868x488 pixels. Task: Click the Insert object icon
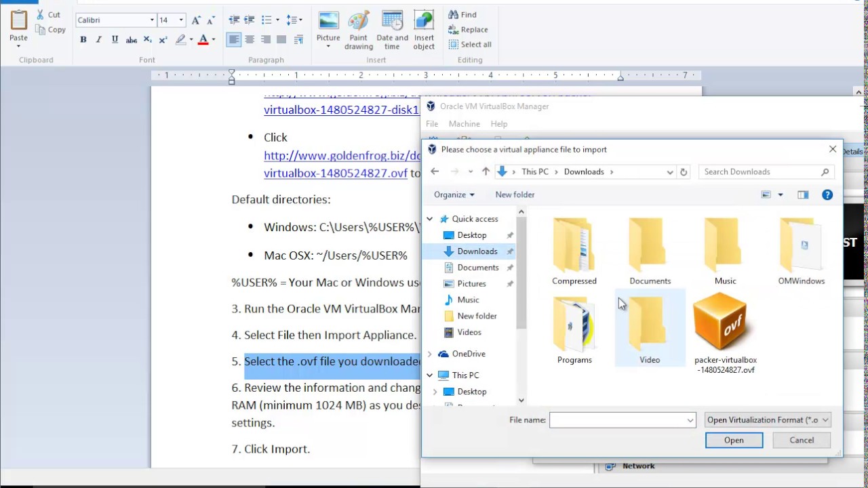(x=424, y=20)
